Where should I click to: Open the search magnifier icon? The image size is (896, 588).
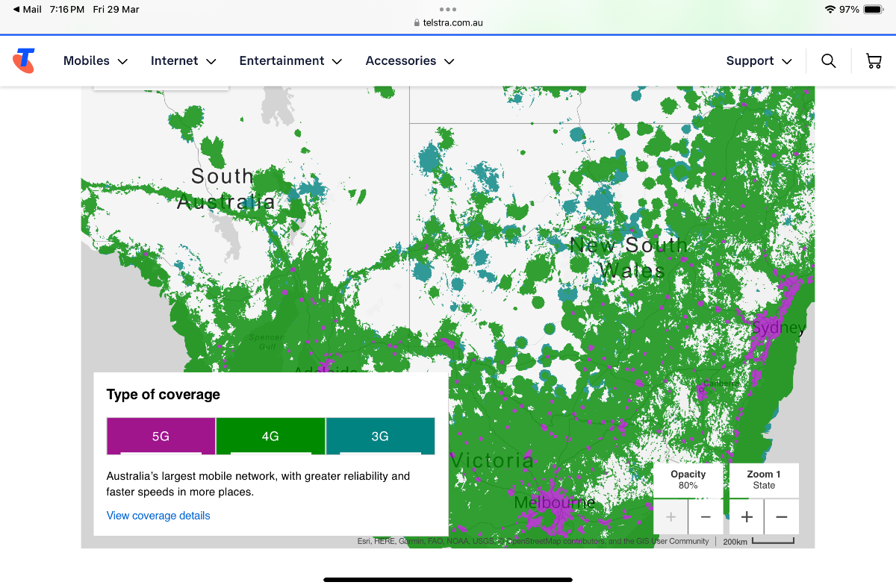coord(829,60)
